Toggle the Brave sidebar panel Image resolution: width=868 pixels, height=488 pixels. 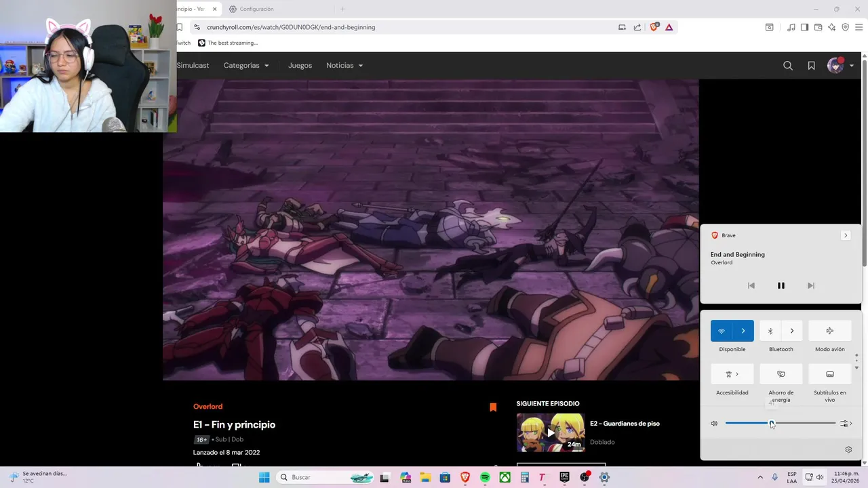[x=804, y=27]
